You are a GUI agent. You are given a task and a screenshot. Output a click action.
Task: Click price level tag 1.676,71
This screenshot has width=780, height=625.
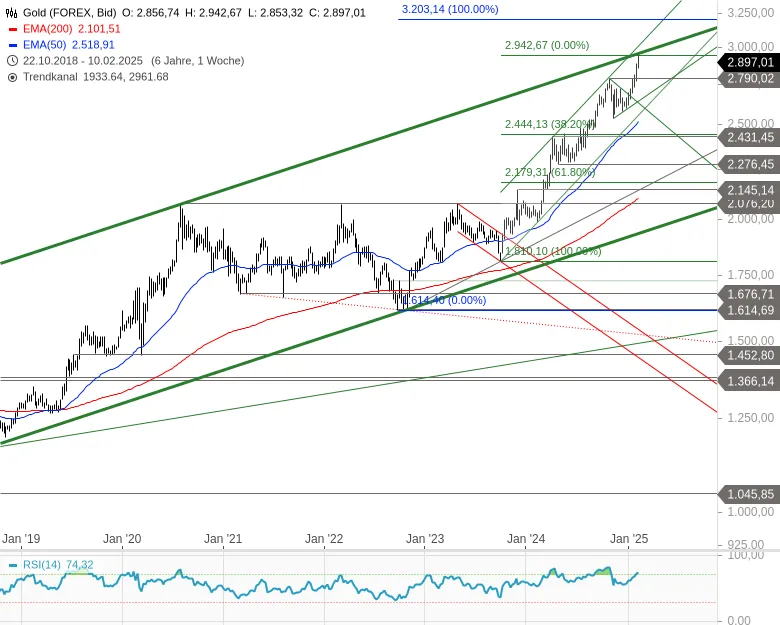pyautogui.click(x=748, y=294)
